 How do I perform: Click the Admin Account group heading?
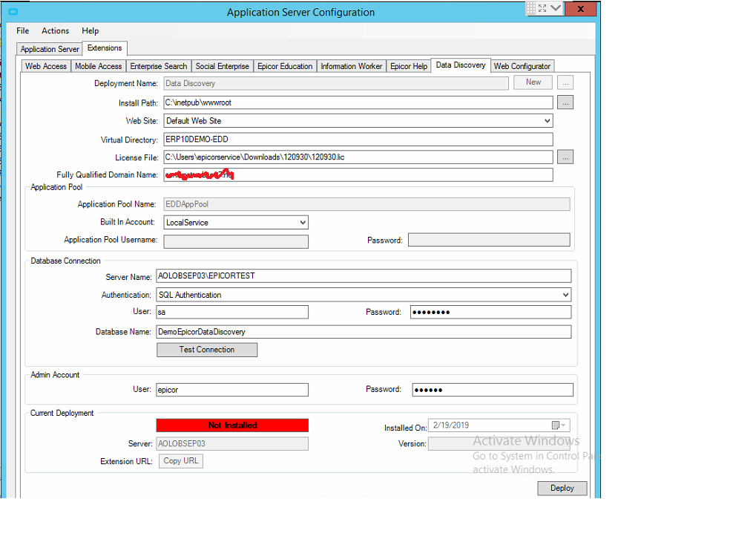click(x=55, y=375)
